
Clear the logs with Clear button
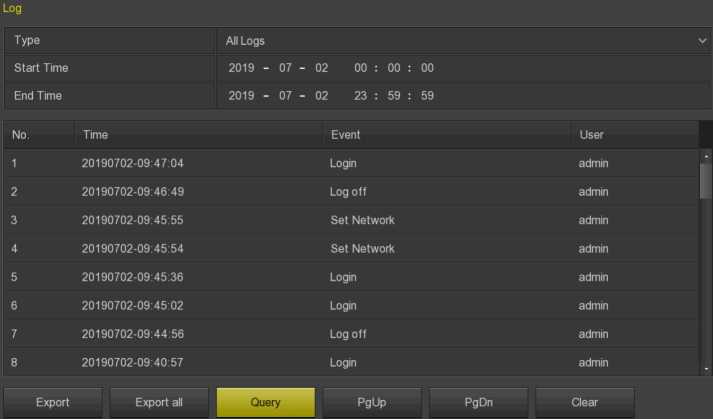tap(584, 402)
